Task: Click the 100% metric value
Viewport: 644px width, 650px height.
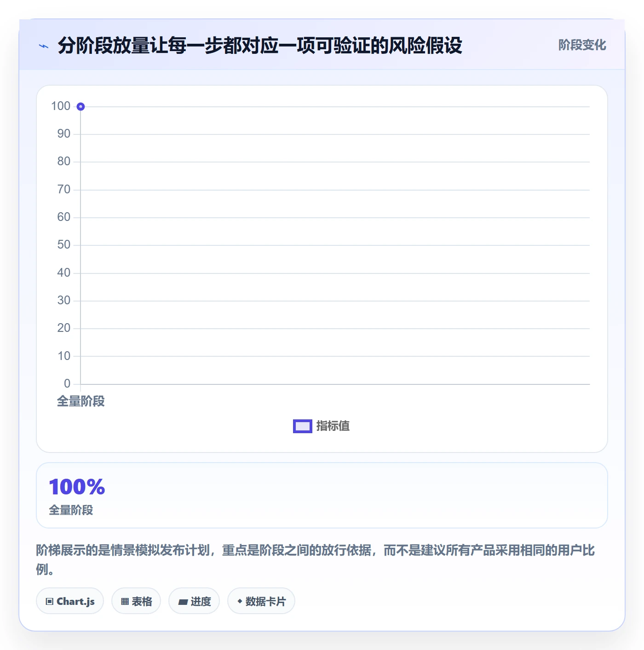Action: 77,487
